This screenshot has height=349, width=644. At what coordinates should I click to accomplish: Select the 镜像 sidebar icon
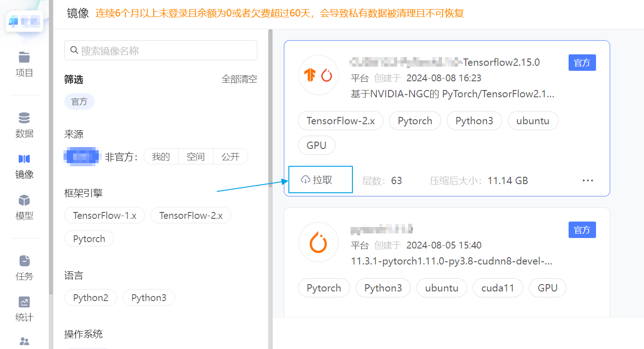(24, 165)
